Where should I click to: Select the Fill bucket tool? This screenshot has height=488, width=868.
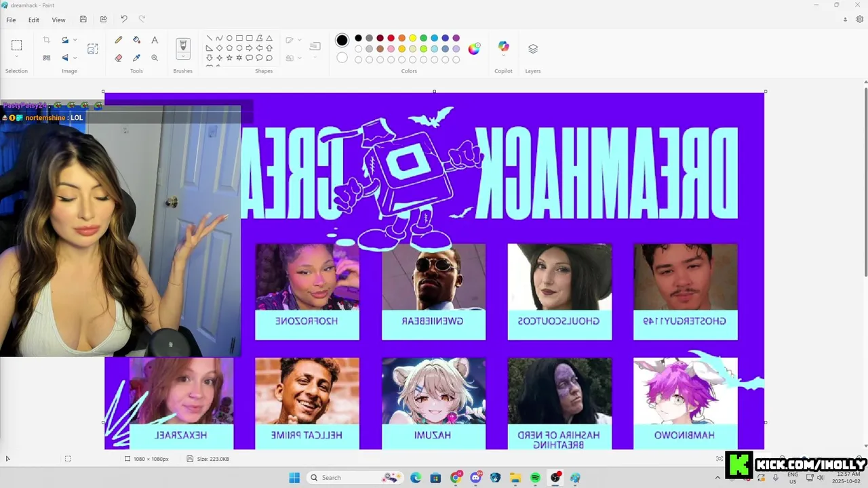[136, 40]
